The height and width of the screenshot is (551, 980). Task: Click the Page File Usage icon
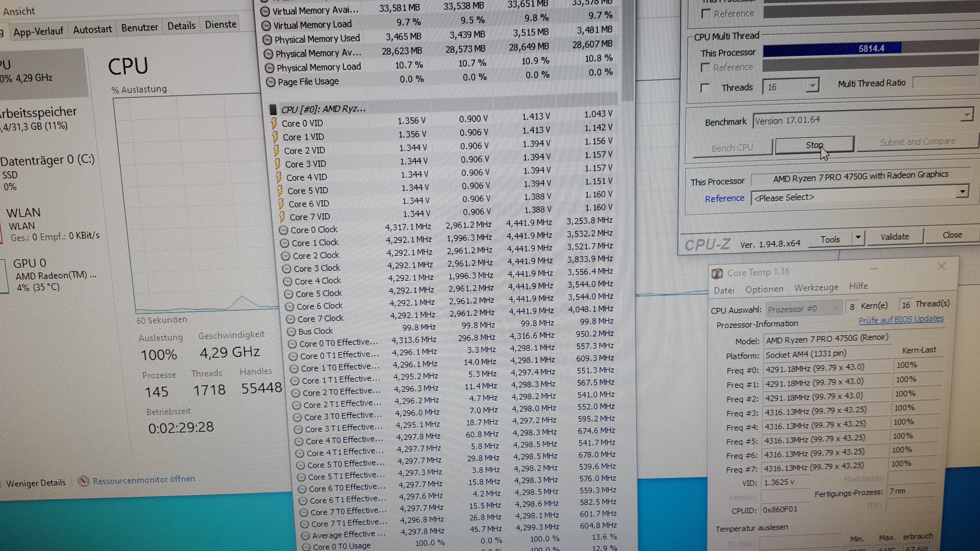271,82
